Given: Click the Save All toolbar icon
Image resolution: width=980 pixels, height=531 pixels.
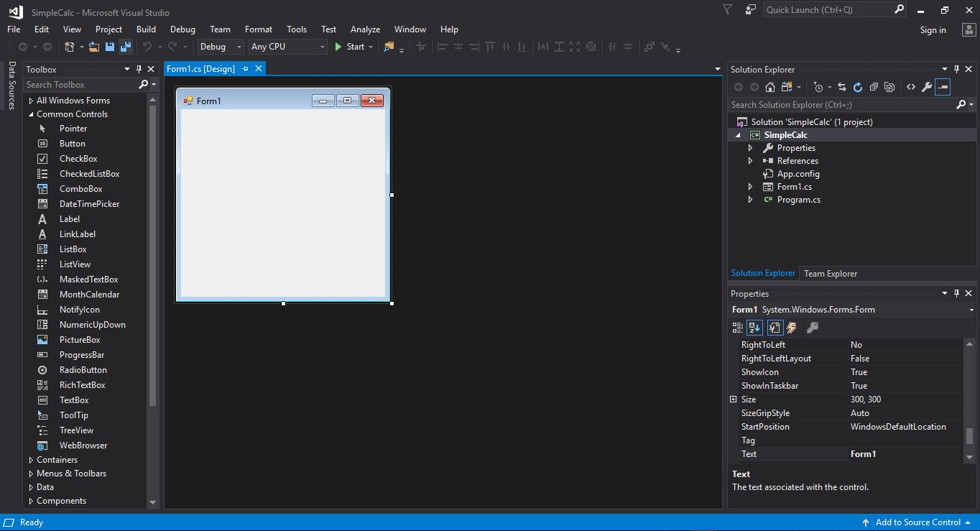Looking at the screenshot, I should (x=126, y=47).
